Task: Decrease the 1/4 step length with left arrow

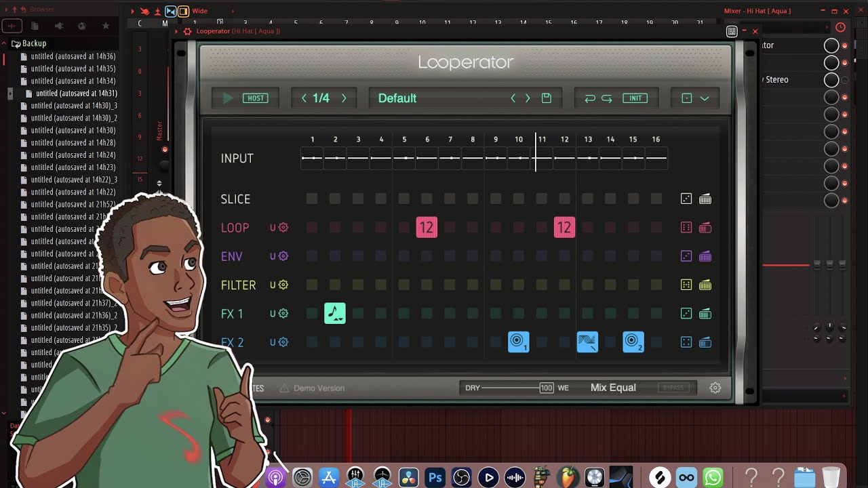Action: (304, 98)
